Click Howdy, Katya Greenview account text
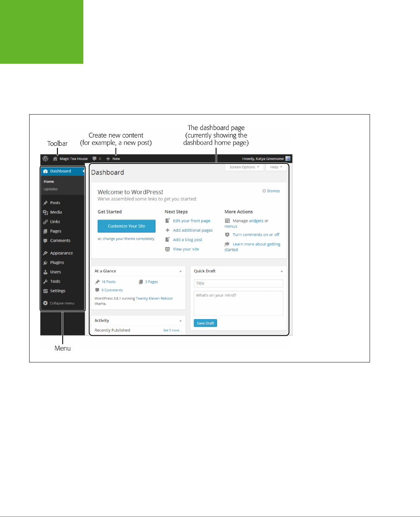Image resolution: width=420 pixels, height=517 pixels. pyautogui.click(x=263, y=159)
